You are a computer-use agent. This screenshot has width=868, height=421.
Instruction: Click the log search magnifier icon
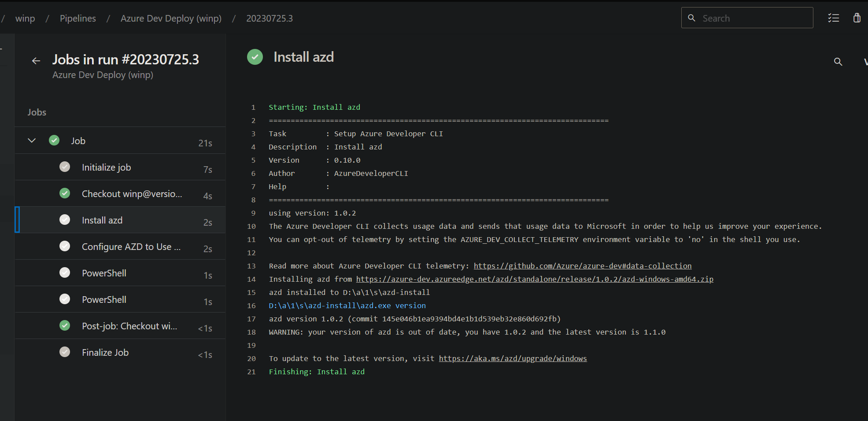point(838,62)
